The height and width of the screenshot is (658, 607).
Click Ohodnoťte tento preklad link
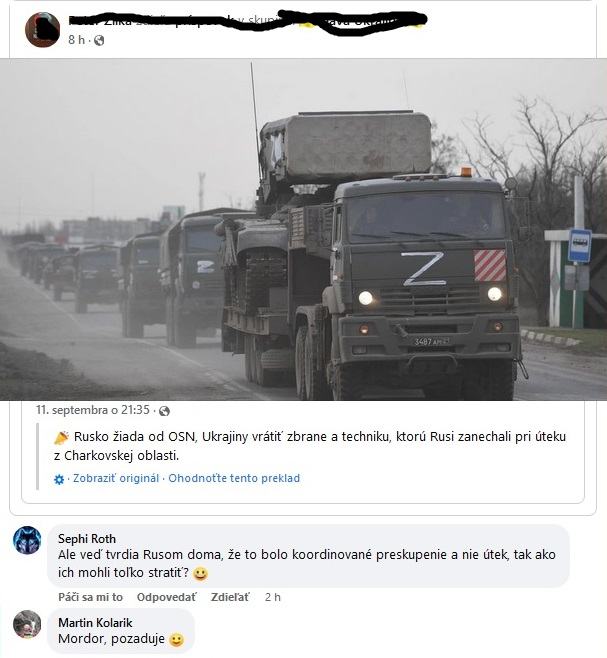[x=234, y=478]
